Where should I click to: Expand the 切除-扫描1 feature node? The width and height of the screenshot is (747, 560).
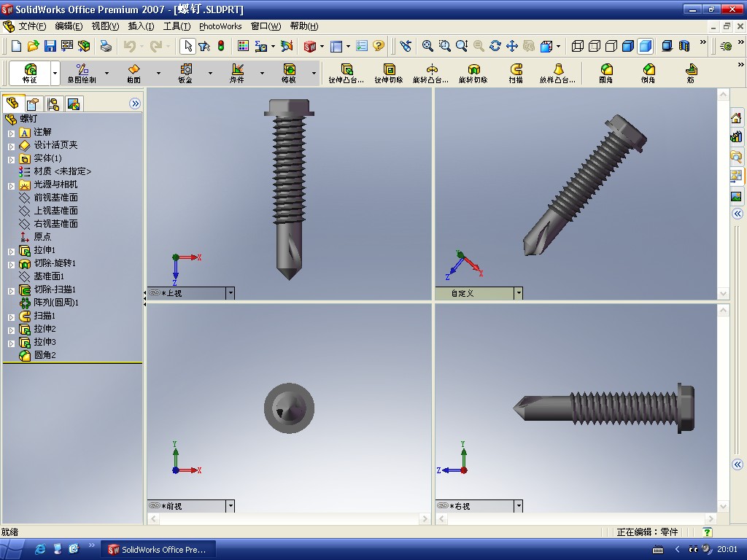click(11, 290)
